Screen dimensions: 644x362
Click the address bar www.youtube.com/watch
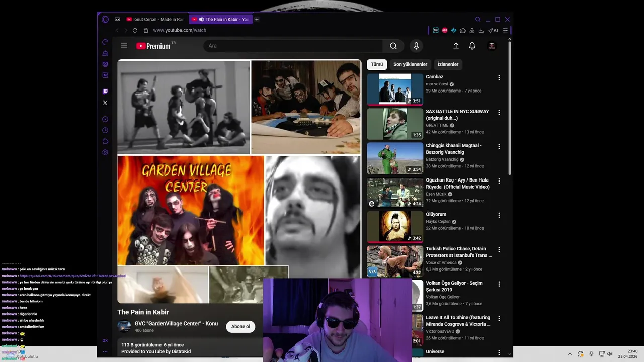(180, 30)
